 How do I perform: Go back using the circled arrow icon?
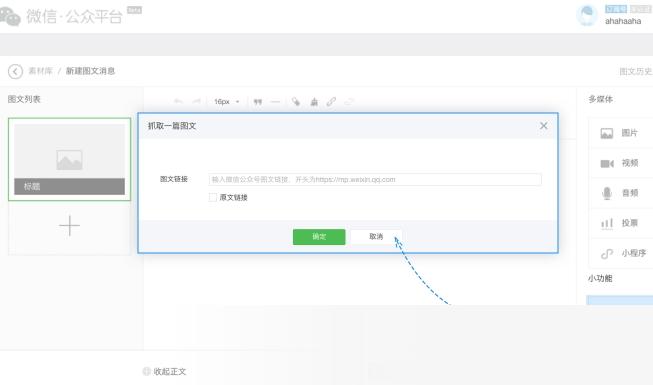15,71
